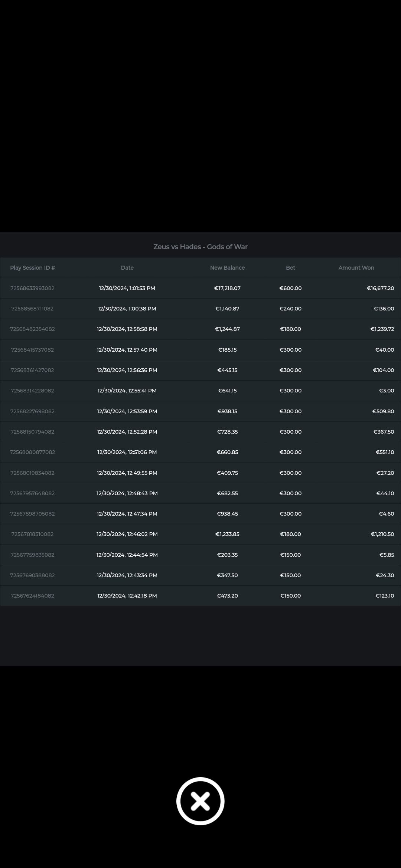The height and width of the screenshot is (868, 401).
Task: Open session ID 72568227698082
Action: pos(33,411)
